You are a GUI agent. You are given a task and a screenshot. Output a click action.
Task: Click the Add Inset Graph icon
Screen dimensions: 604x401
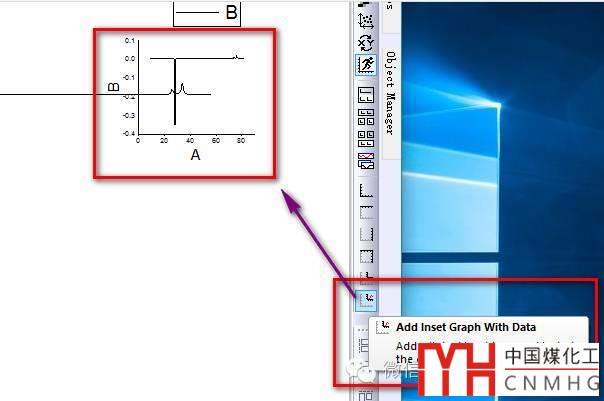(366, 276)
